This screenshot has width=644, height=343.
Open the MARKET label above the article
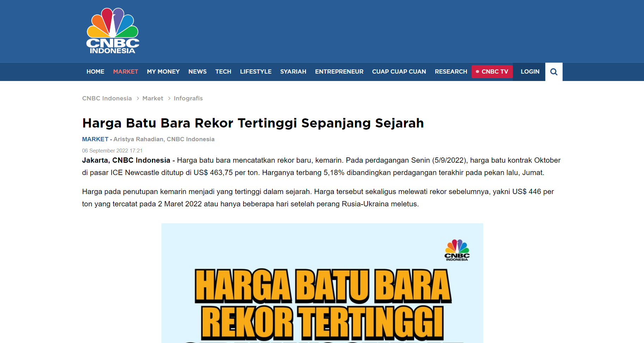(95, 139)
